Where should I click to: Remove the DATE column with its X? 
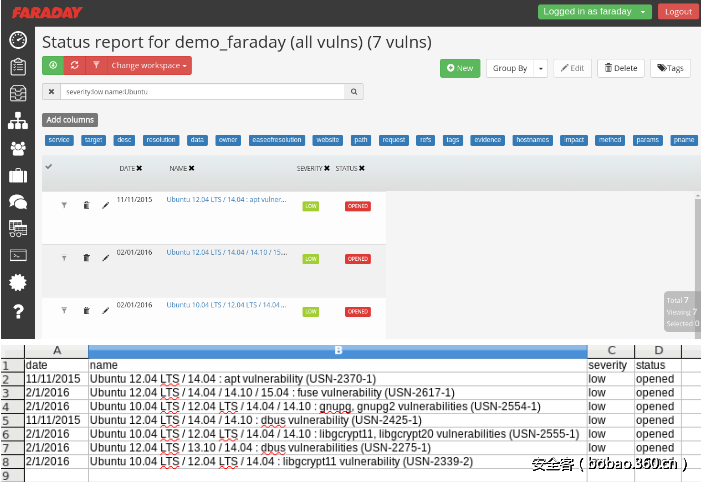click(x=139, y=168)
